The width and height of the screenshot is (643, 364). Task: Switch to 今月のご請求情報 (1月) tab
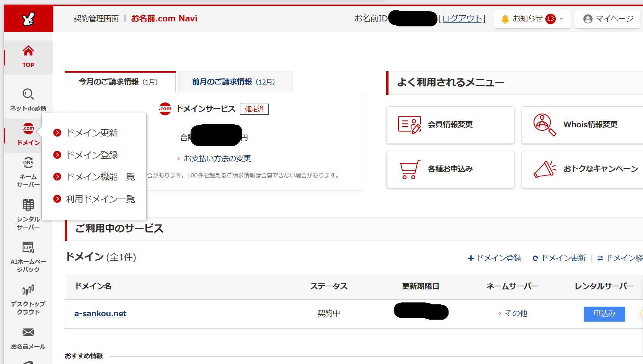click(119, 82)
